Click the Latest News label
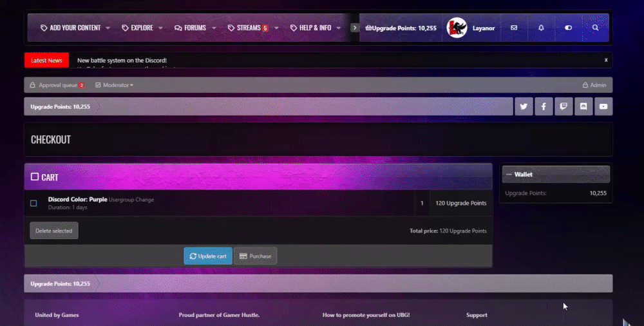644x326 pixels. pos(46,60)
